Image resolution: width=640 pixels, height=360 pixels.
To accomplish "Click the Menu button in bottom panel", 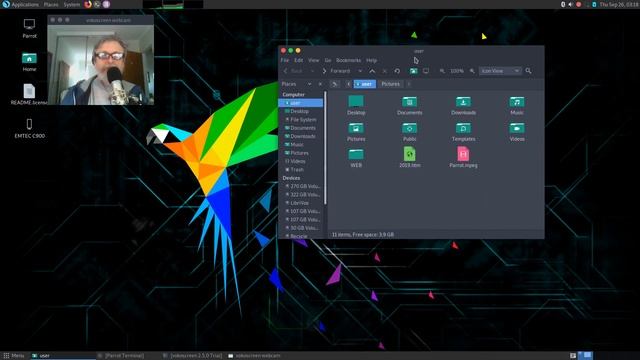I will pos(14,356).
